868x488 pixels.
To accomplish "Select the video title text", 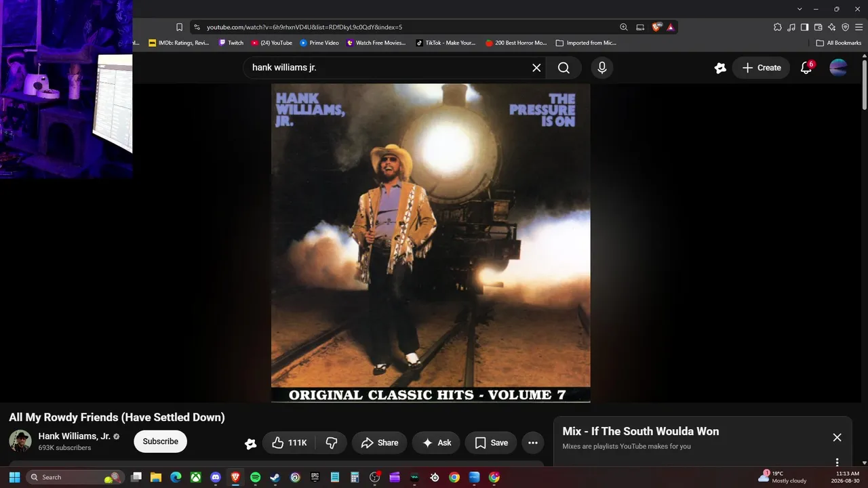I will coord(117,418).
